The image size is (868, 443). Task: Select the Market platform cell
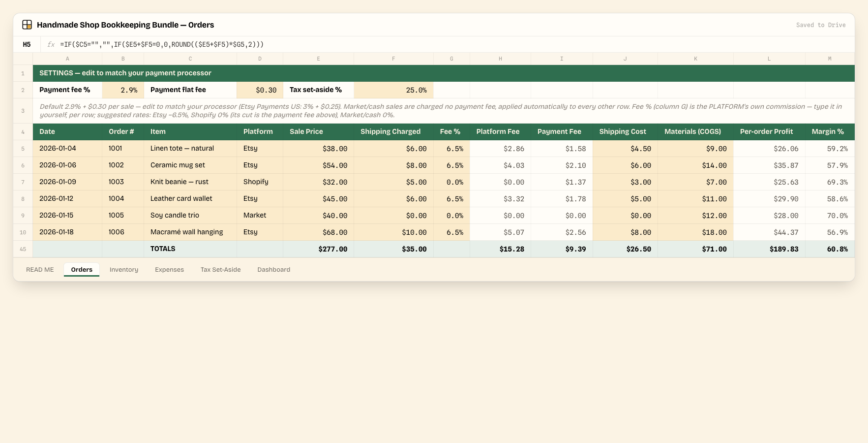pos(260,216)
